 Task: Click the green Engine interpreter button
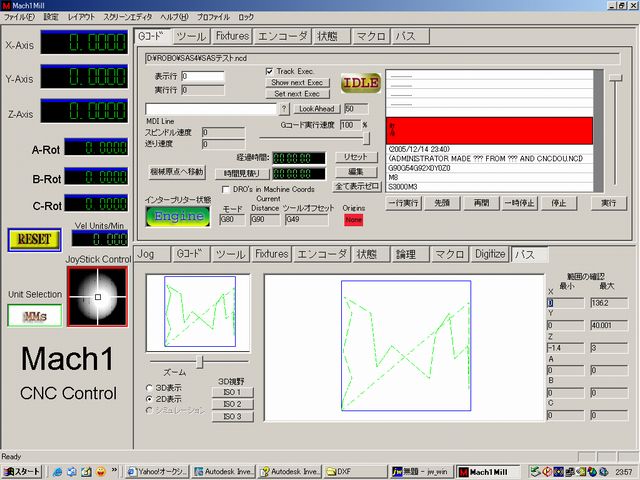[178, 216]
